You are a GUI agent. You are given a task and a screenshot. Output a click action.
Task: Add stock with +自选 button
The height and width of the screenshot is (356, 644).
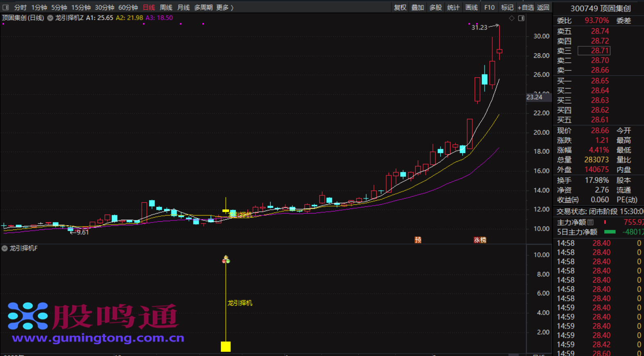(526, 7)
